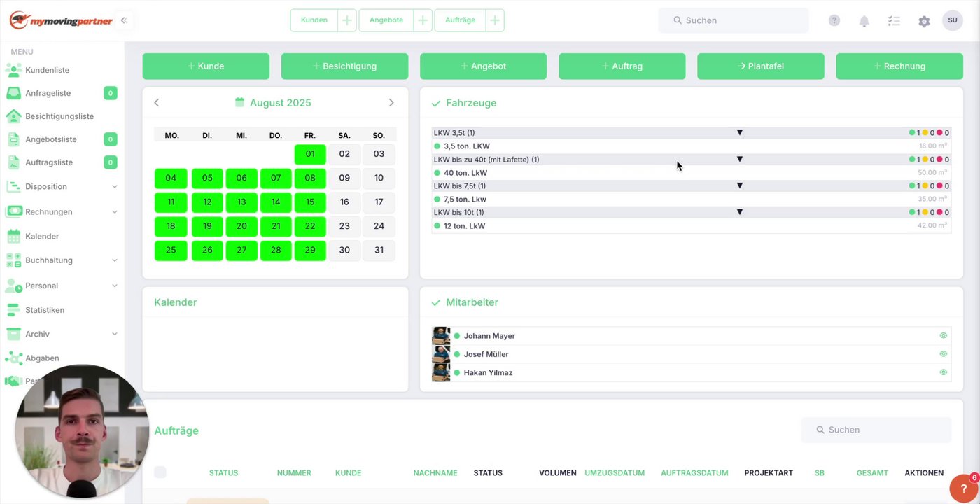The image size is (980, 504).
Task: Click the calendar icon beside August 2025
Action: (240, 102)
